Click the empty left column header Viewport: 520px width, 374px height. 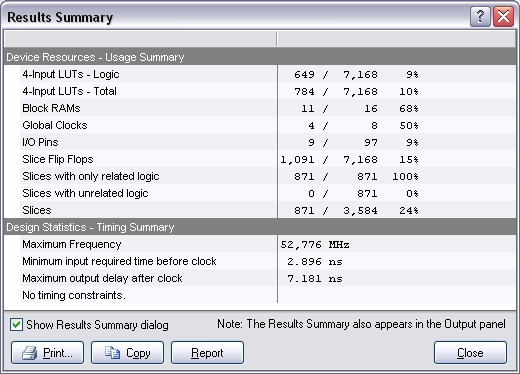(x=140, y=39)
